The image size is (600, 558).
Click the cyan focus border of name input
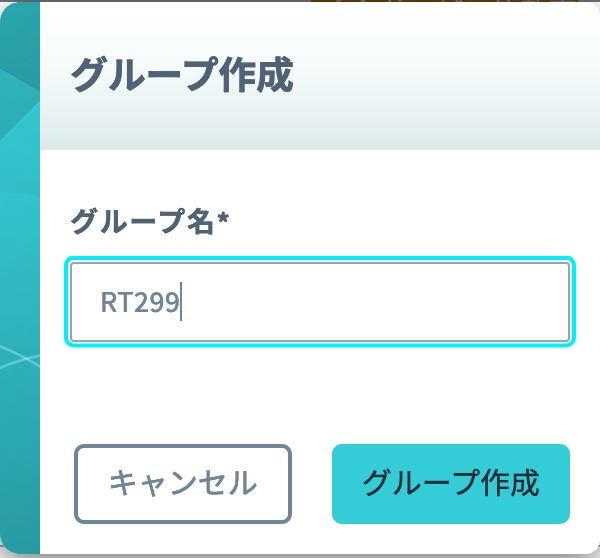pyautogui.click(x=320, y=345)
